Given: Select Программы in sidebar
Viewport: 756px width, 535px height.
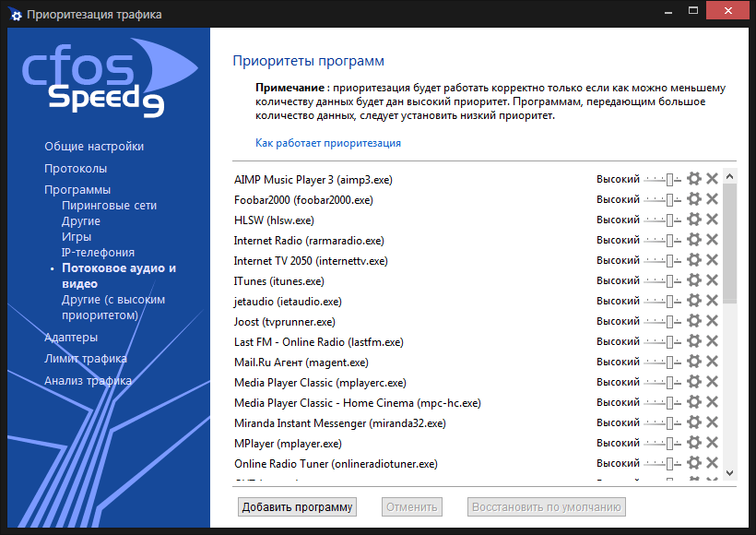Looking at the screenshot, I should coord(77,190).
